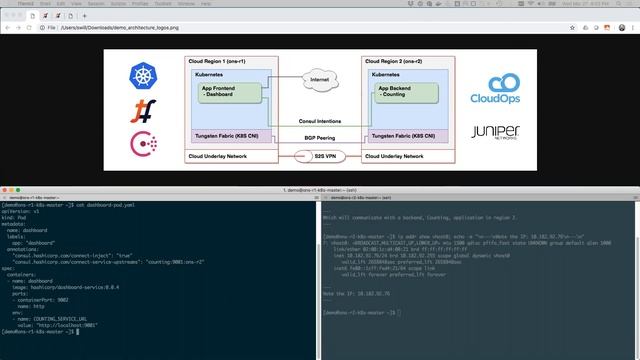Open the Profiles menu
Image resolution: width=640 pixels, height=360 pixels.
[140, 4]
